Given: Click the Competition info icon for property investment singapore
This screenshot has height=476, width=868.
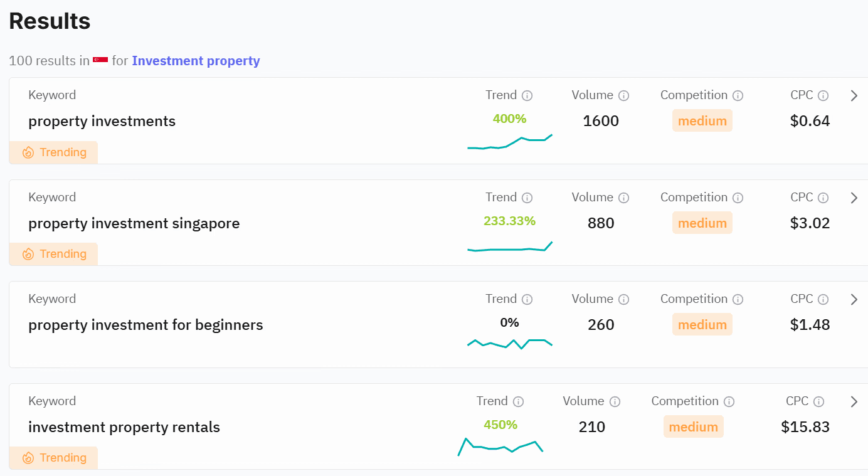Looking at the screenshot, I should tap(739, 198).
